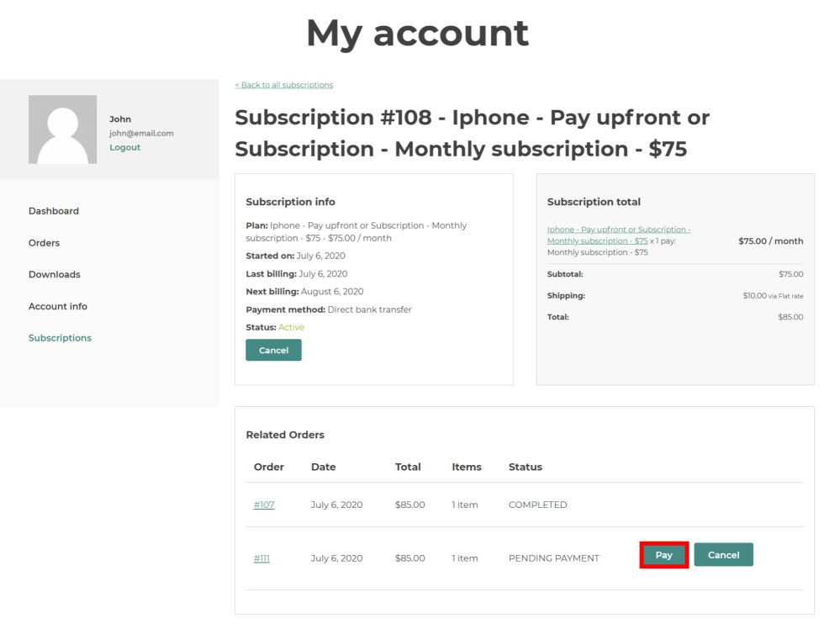Click the Subscription total heading
The height and width of the screenshot is (629, 840).
coord(594,202)
